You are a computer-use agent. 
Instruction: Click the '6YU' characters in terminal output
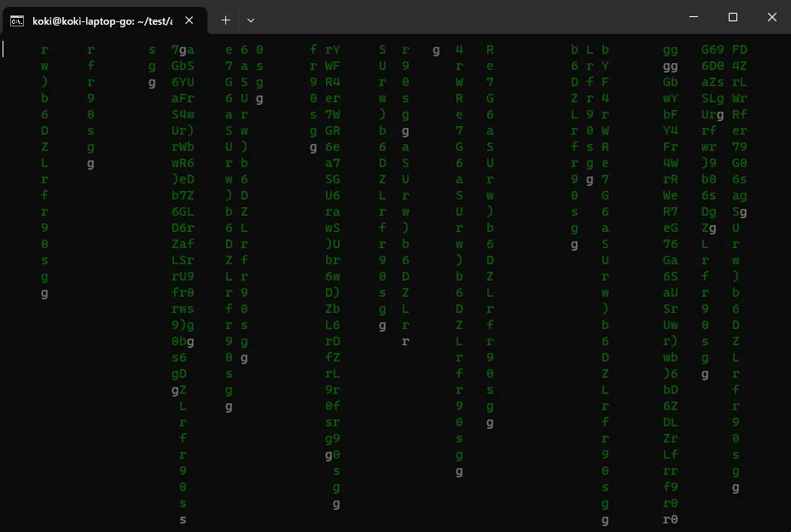tap(183, 83)
